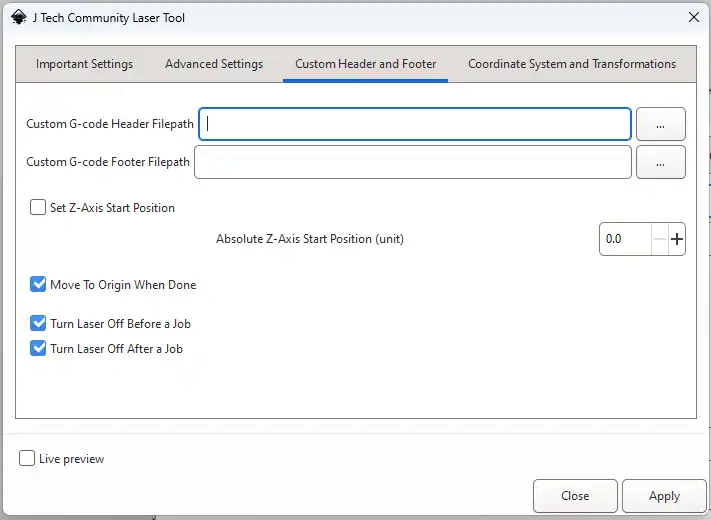The image size is (711, 520).
Task: Click the Absolute Z-Axis Start Position value field
Action: [625, 239]
